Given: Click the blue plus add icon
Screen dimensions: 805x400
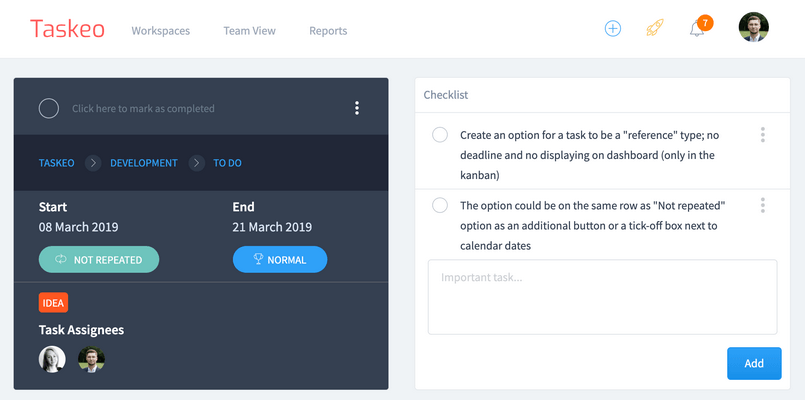Looking at the screenshot, I should click(613, 29).
